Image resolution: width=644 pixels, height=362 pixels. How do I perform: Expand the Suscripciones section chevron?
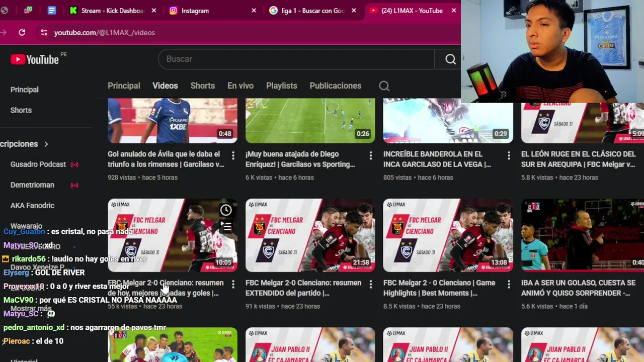click(x=46, y=144)
